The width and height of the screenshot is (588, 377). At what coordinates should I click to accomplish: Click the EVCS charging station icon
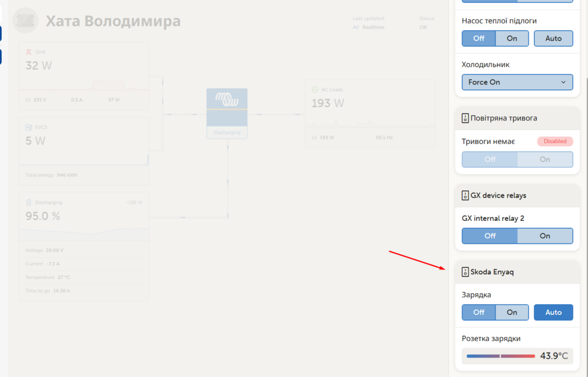coord(28,127)
